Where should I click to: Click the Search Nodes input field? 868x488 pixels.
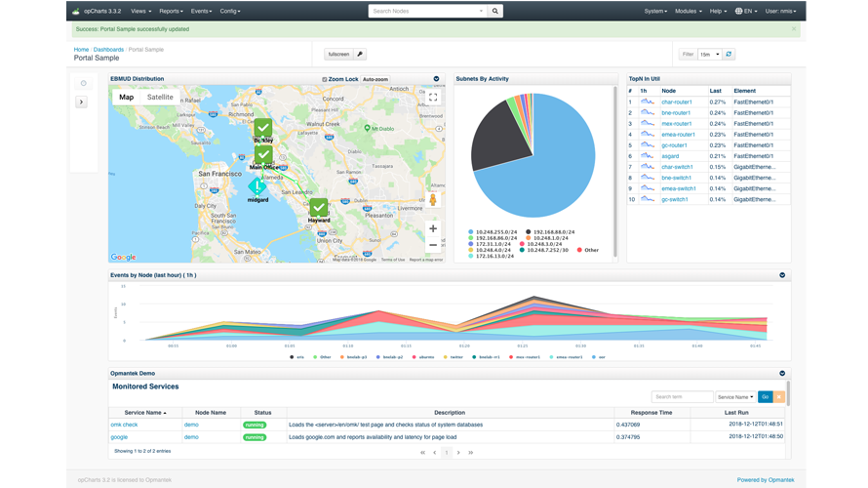point(426,12)
